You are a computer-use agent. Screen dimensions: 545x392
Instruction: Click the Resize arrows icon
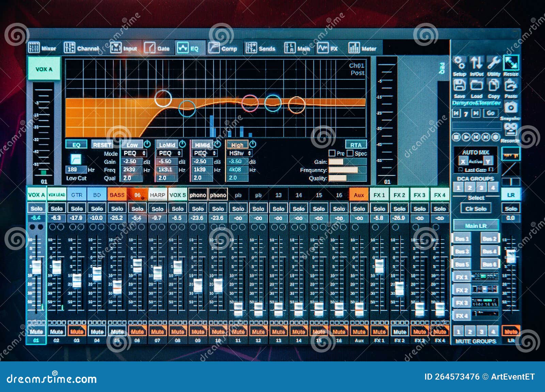(510, 64)
